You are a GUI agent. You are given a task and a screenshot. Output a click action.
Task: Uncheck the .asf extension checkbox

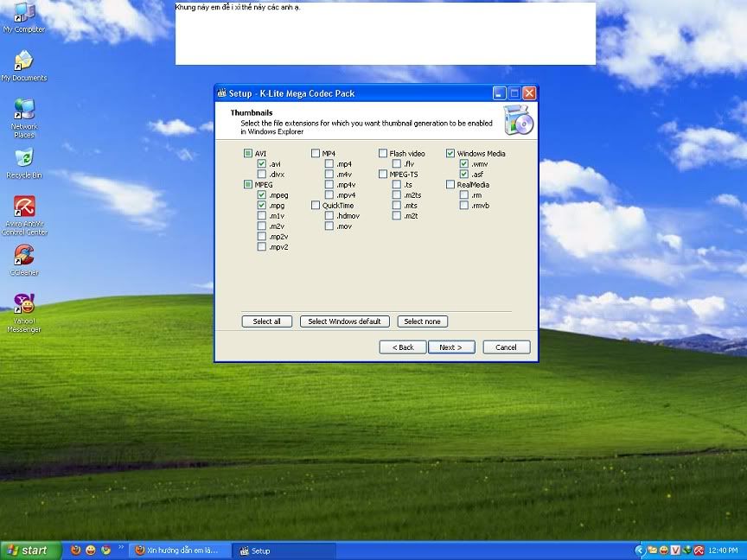pyautogui.click(x=464, y=175)
